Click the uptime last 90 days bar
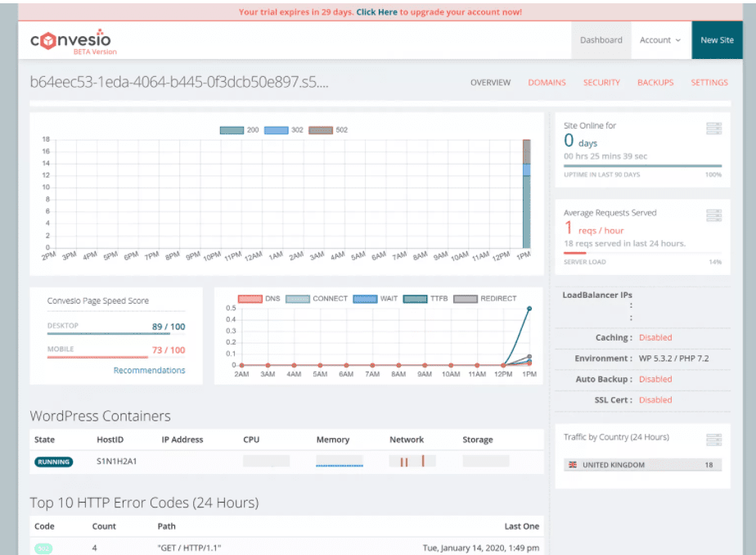756x555 pixels. (643, 166)
